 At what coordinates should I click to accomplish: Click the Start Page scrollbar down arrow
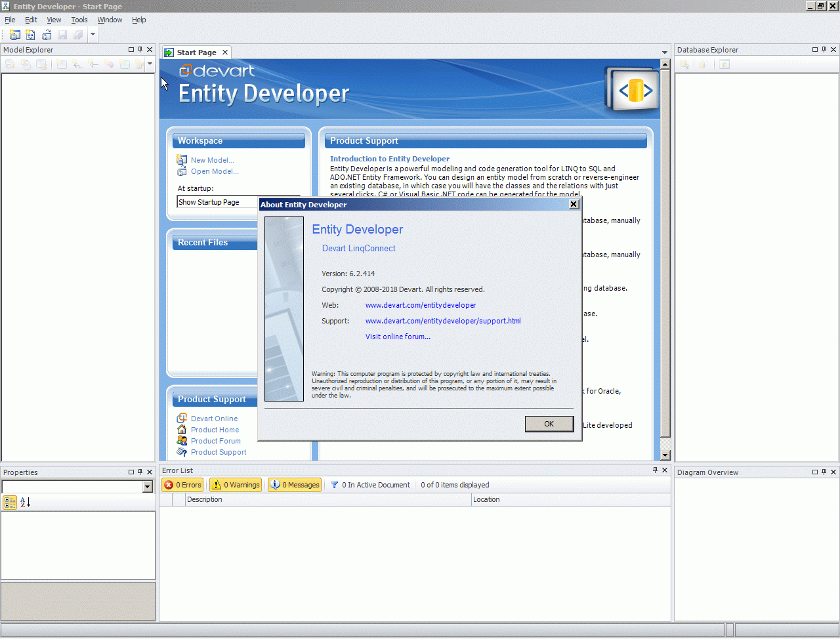665,455
